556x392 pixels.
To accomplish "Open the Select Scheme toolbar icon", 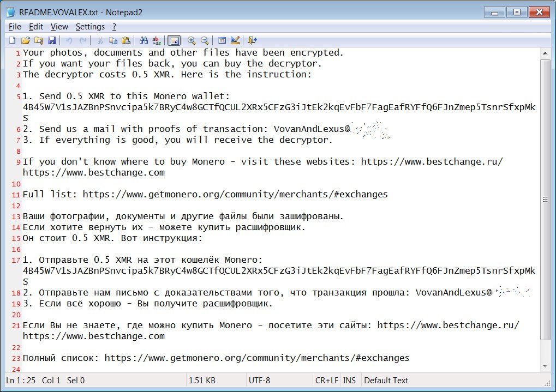I will coord(222,40).
